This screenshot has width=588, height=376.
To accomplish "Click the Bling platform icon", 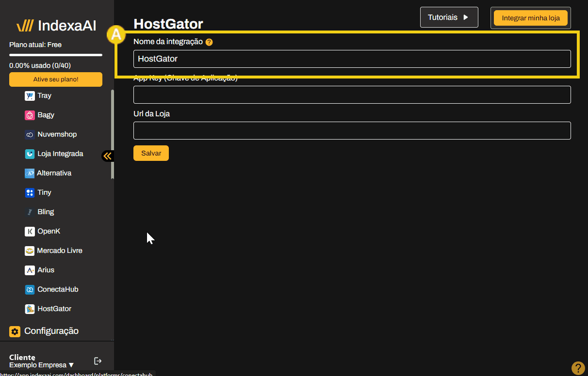I will [30, 212].
